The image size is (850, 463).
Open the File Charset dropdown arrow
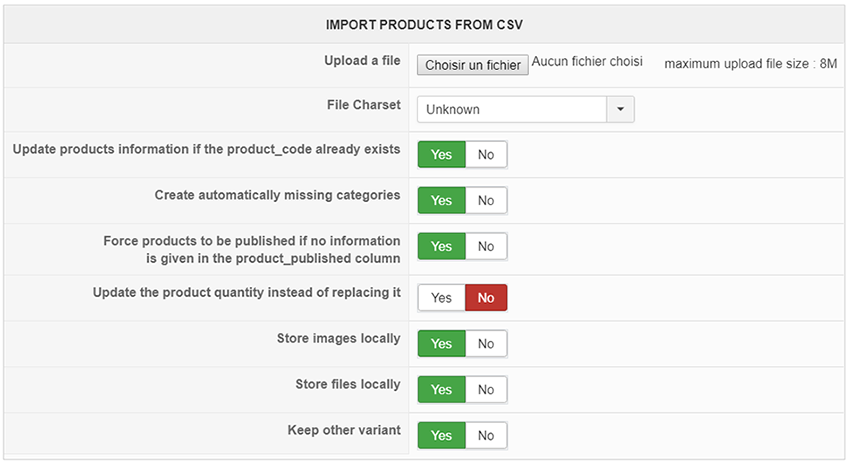(620, 110)
